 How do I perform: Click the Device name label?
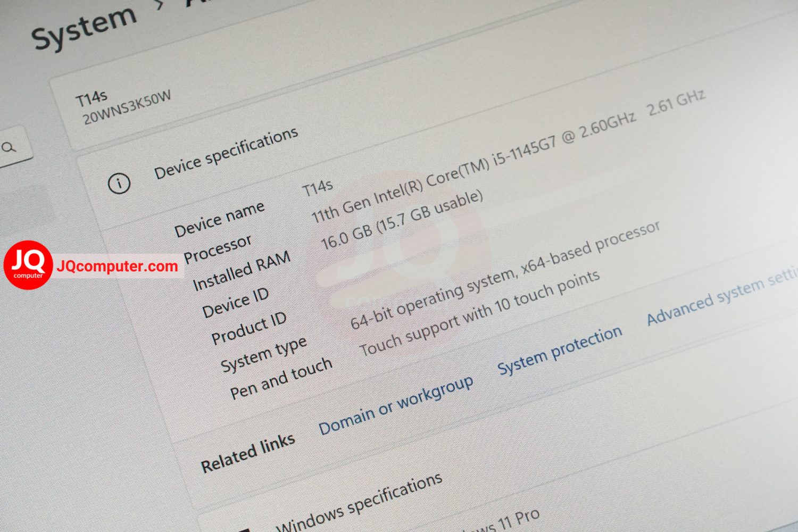tap(219, 218)
